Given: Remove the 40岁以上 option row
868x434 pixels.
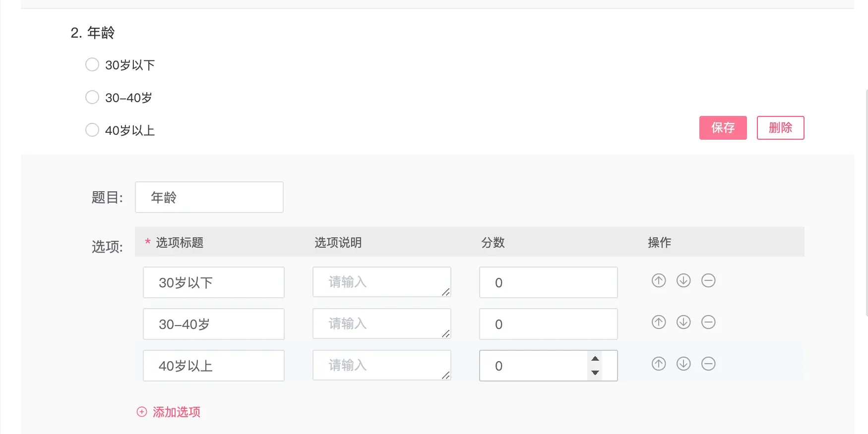Looking at the screenshot, I should tap(708, 364).
